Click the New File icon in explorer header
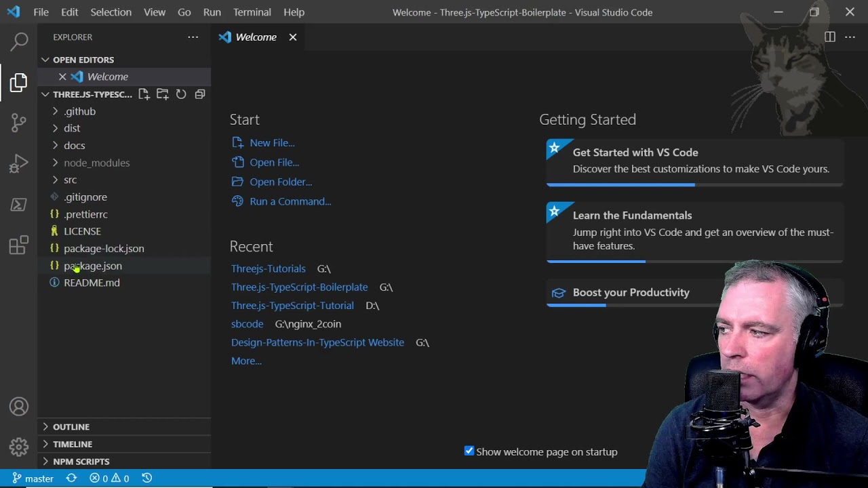 click(144, 94)
